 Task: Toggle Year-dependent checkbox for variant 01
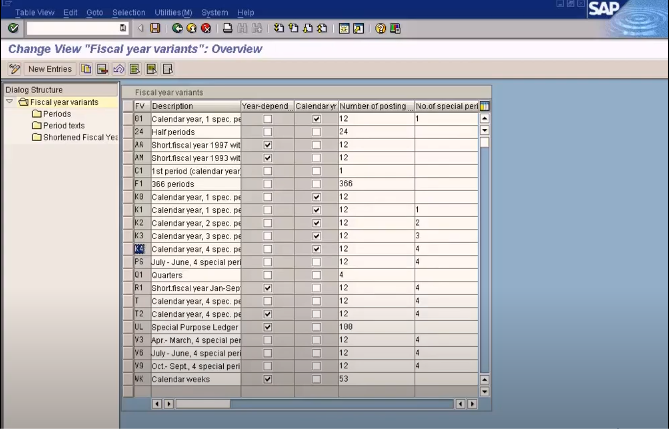(x=268, y=119)
